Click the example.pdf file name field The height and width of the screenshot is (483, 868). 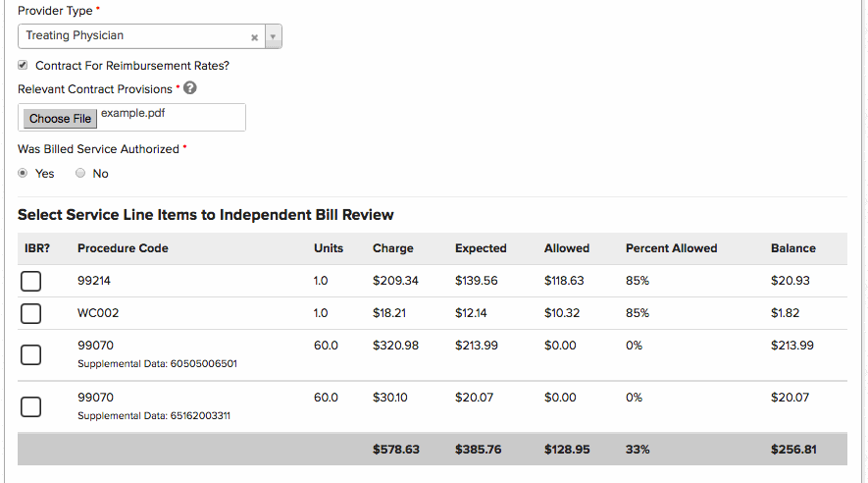[x=170, y=117]
